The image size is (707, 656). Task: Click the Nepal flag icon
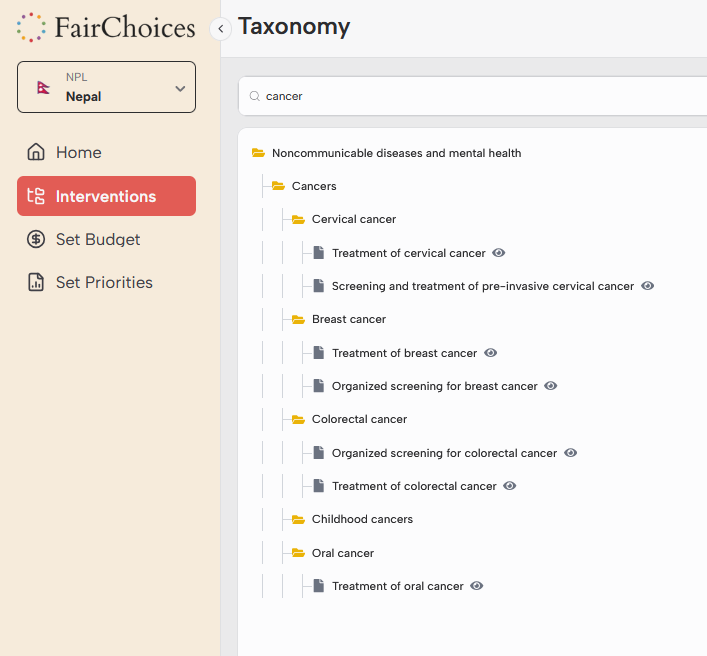coord(43,88)
